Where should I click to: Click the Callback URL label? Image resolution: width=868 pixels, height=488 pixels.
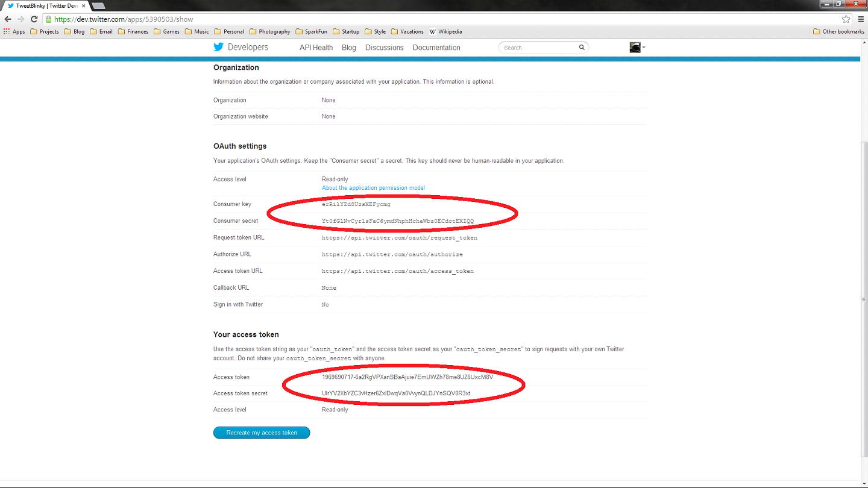(231, 287)
